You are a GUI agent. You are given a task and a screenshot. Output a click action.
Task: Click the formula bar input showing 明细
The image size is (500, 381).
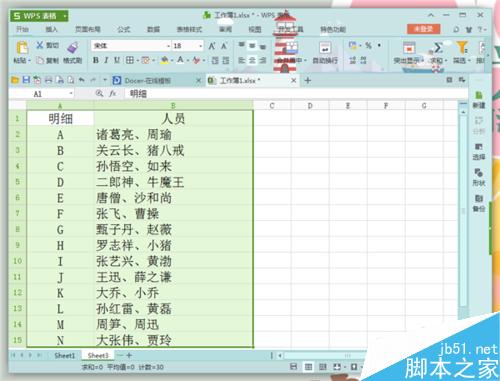(x=297, y=94)
